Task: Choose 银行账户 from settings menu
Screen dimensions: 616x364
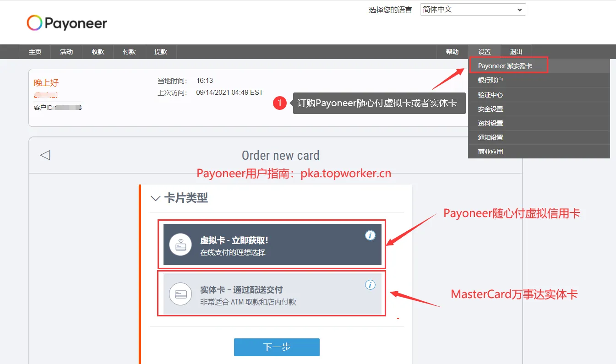Action: (539, 80)
